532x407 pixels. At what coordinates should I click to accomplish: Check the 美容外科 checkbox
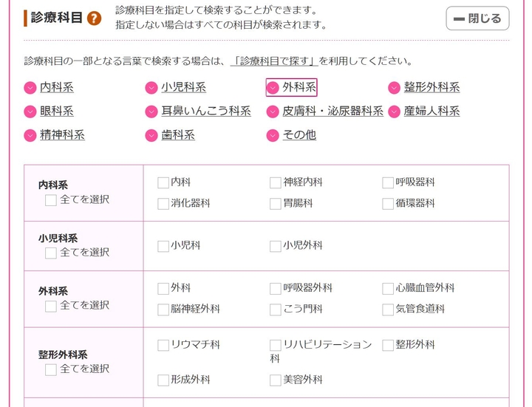(x=275, y=380)
